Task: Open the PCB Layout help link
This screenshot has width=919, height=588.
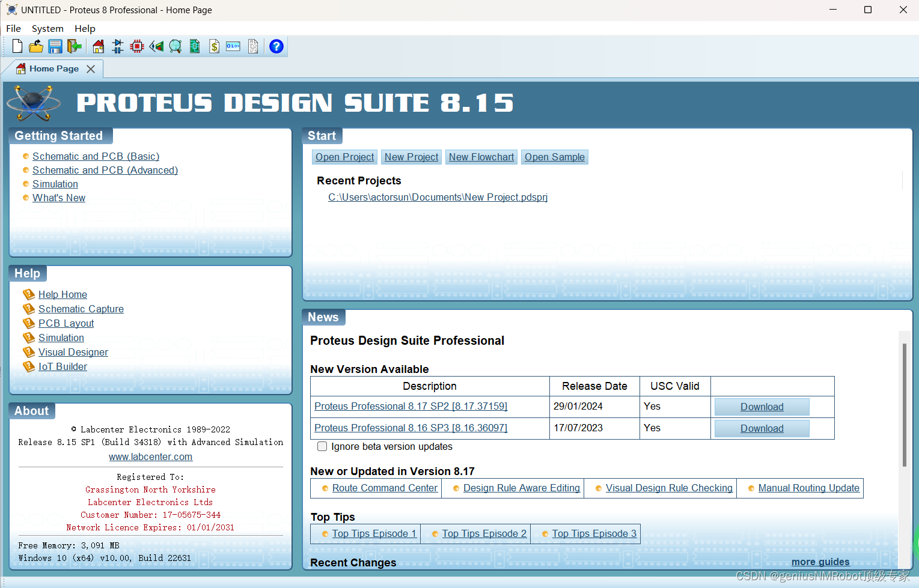Action: 66,323
